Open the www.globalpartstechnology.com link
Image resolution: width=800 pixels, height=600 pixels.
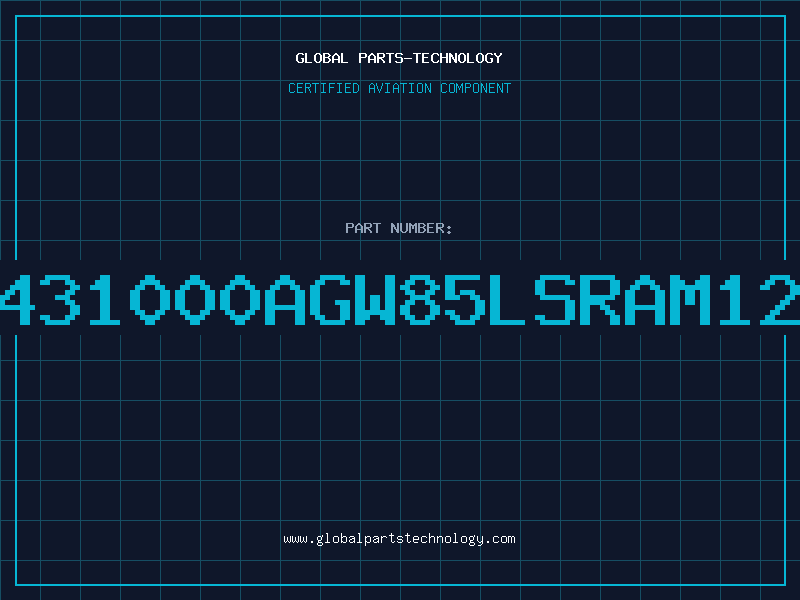(x=399, y=539)
